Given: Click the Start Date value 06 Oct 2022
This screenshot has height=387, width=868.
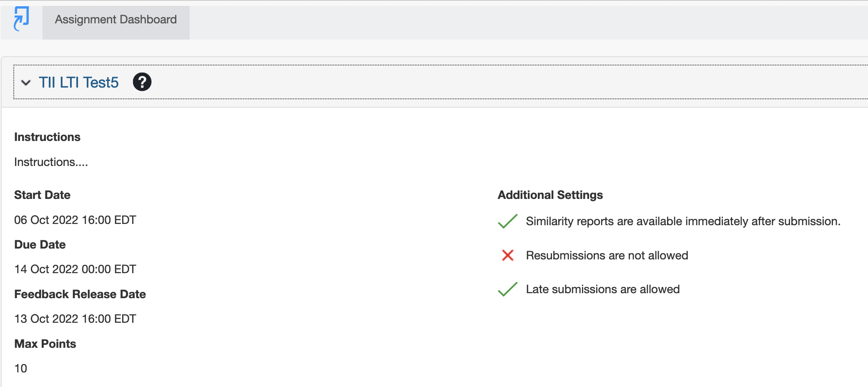Looking at the screenshot, I should (x=75, y=220).
